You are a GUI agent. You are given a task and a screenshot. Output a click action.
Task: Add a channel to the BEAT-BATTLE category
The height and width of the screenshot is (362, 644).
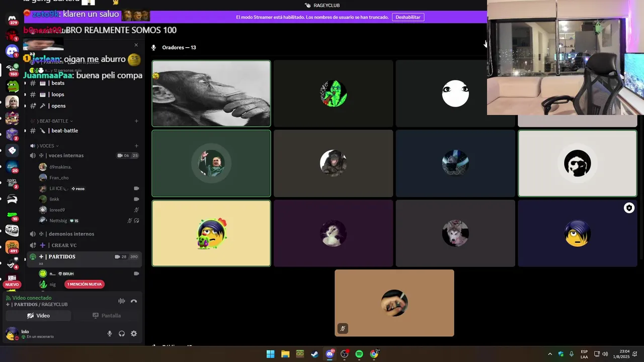coord(136,121)
